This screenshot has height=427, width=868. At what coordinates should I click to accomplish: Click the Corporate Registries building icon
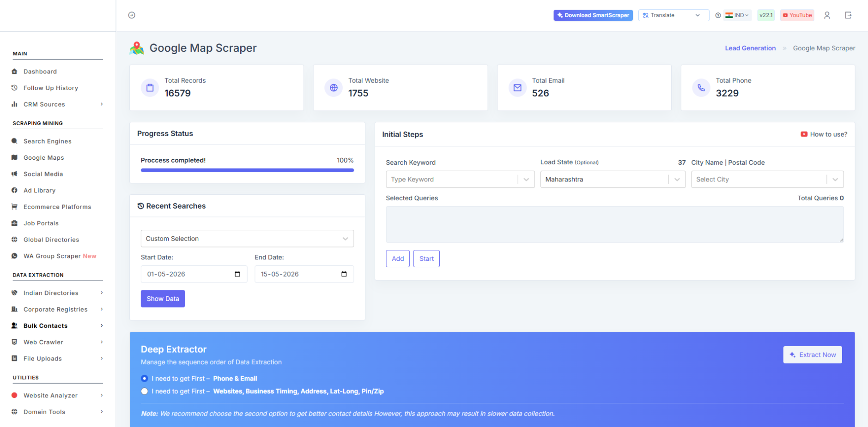click(x=14, y=309)
